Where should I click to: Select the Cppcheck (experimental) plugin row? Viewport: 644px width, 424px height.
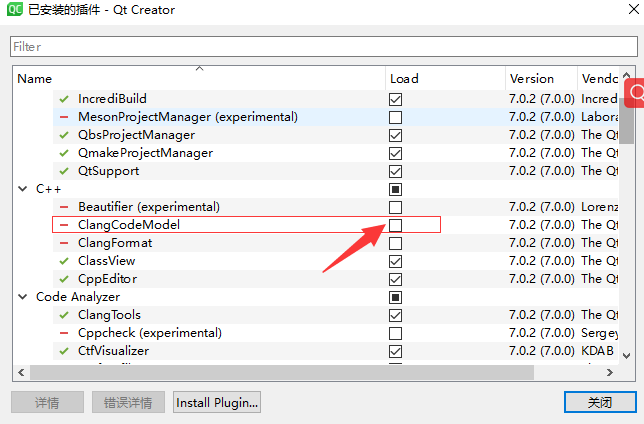336,333
